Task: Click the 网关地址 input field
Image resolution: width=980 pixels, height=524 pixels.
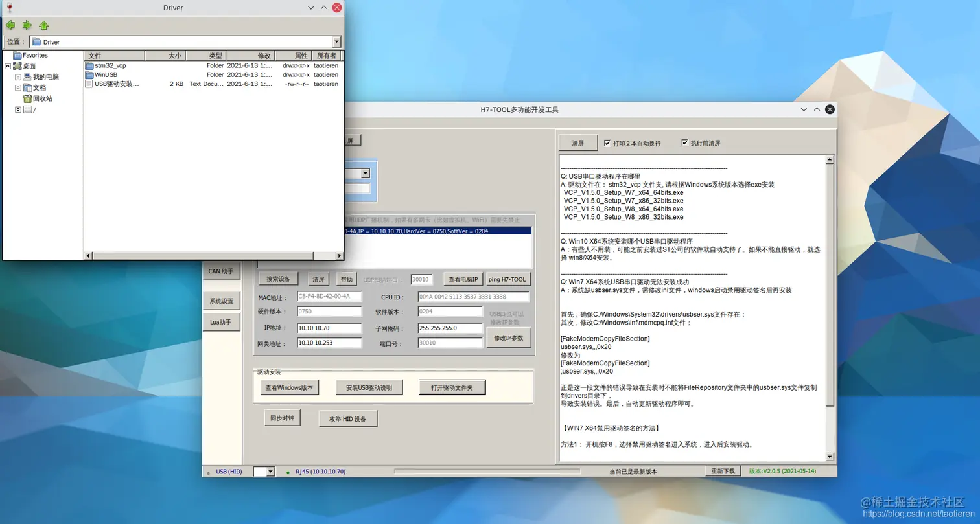Action: click(x=329, y=343)
